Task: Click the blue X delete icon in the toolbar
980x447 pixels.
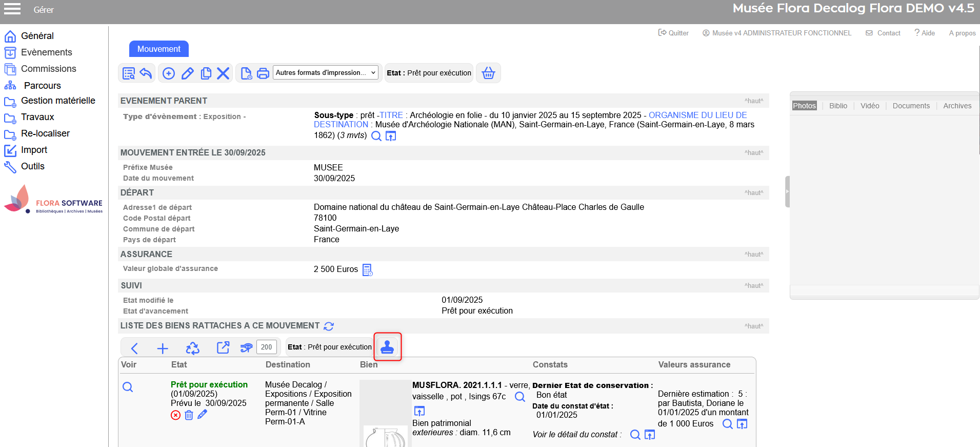Action: [x=223, y=73]
